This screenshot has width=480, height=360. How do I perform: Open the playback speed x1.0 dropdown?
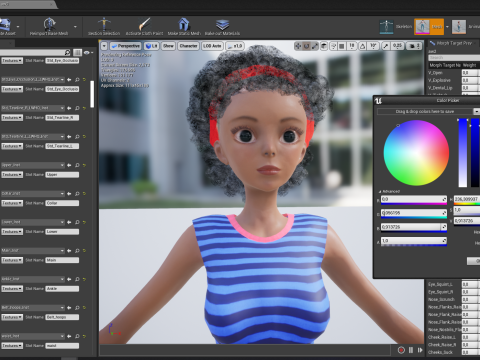point(235,46)
